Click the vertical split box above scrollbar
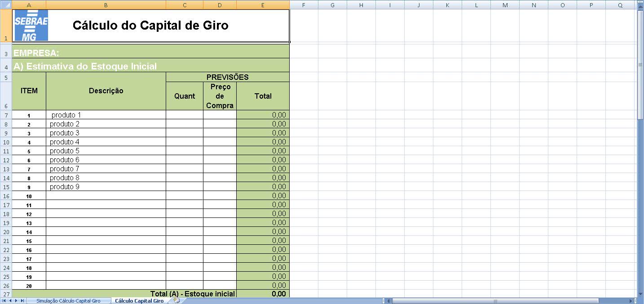 coord(640,2)
